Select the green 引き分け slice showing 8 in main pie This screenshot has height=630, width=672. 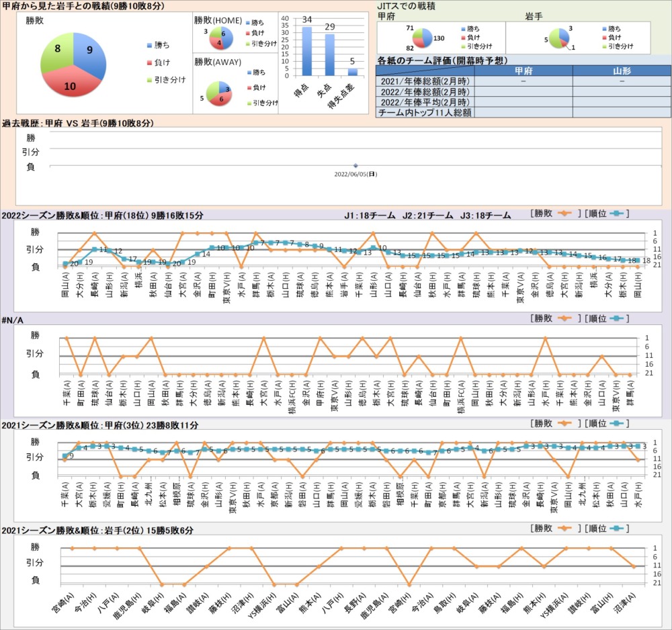coord(56,54)
